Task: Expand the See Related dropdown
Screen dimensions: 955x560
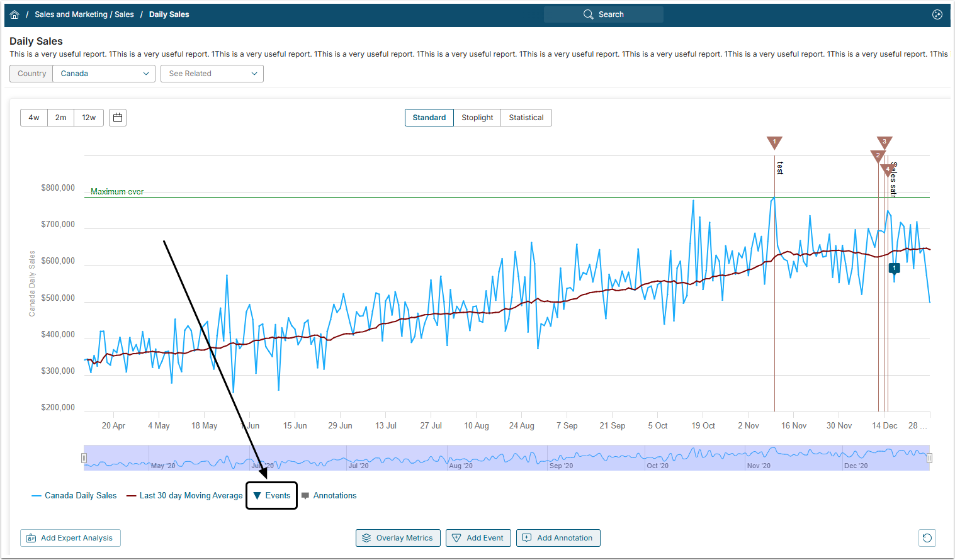Action: pos(212,74)
